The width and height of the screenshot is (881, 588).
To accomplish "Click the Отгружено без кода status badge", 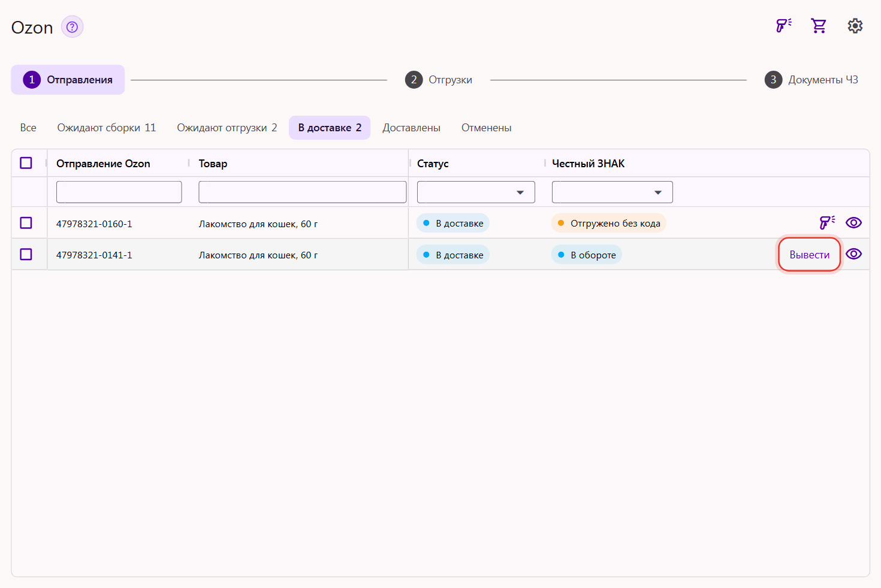I will (608, 223).
